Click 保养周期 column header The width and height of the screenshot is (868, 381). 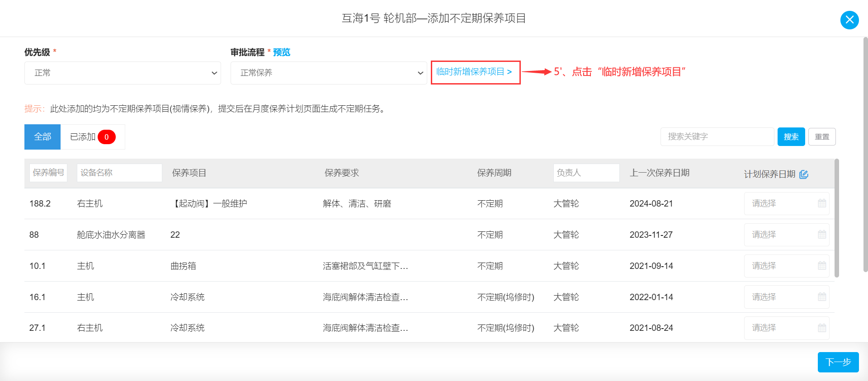point(494,173)
